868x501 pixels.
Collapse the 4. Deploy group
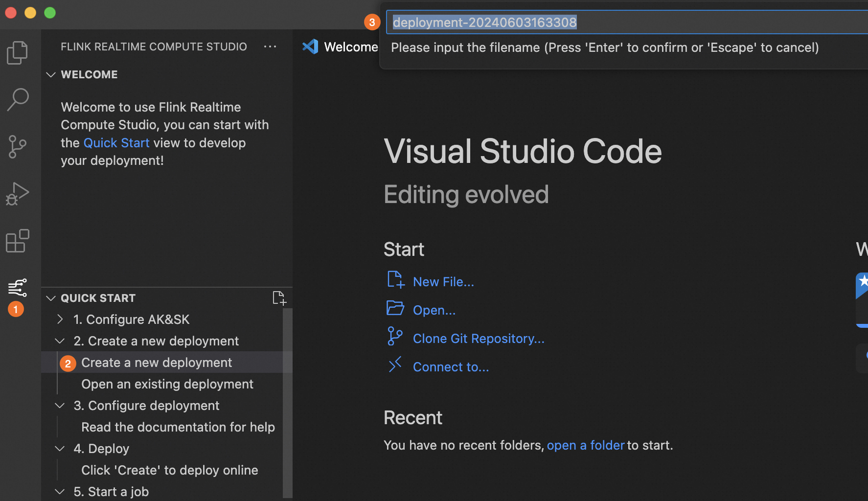[60, 449]
